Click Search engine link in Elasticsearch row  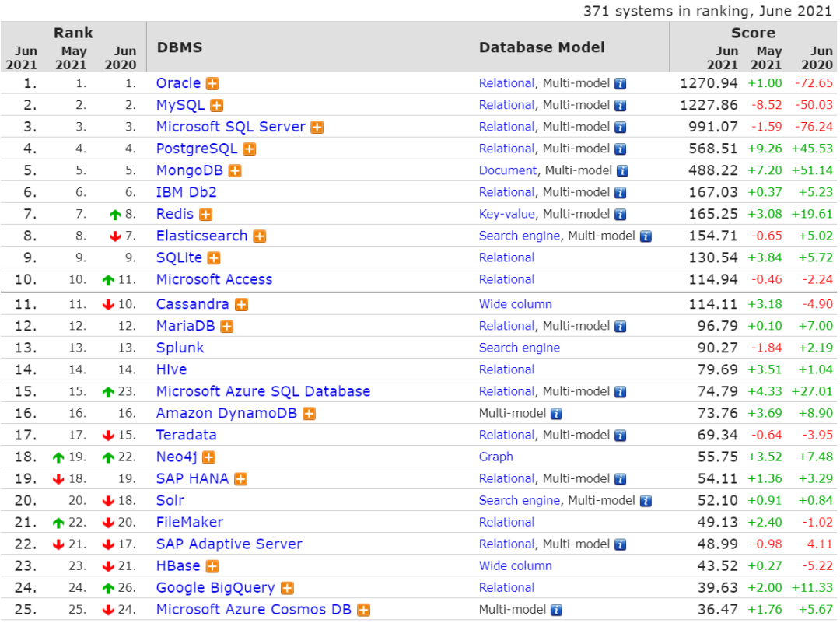pos(519,236)
